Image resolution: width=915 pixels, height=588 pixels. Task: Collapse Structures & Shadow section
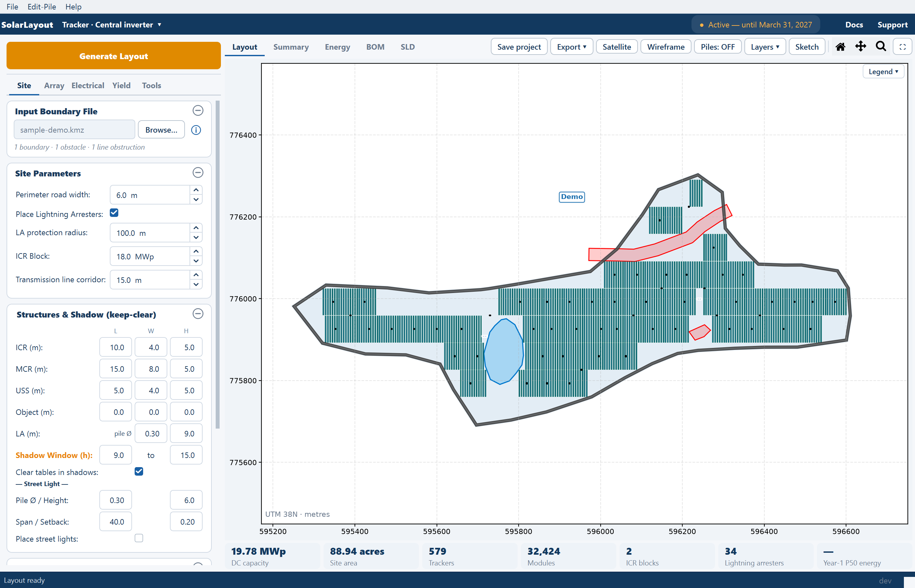198,314
